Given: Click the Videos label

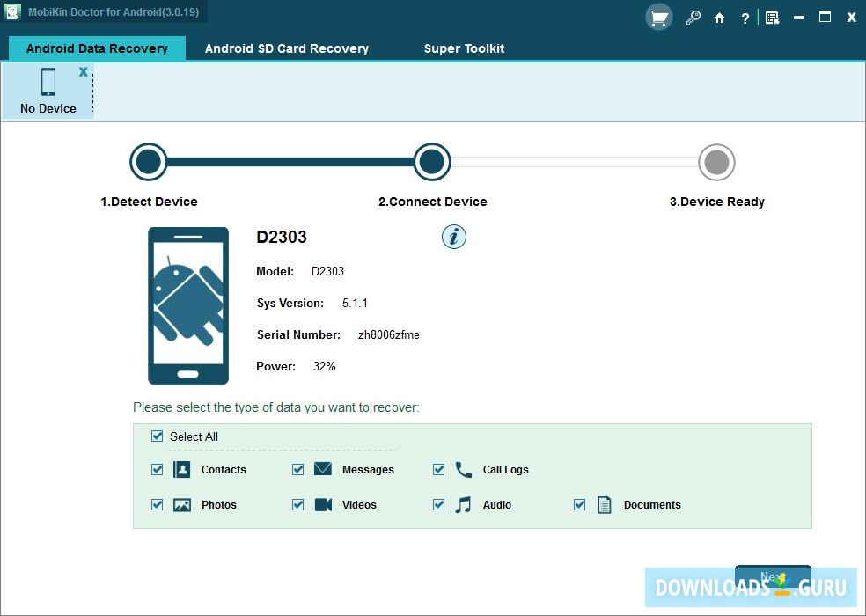Looking at the screenshot, I should 359,504.
